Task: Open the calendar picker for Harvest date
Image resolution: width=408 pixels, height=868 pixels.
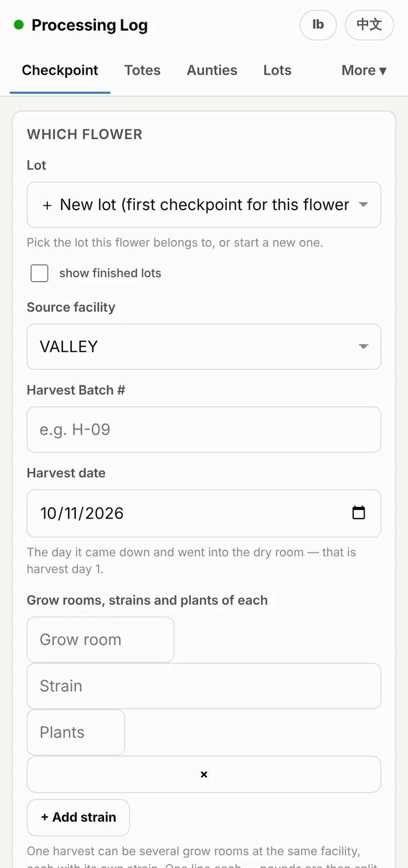Action: click(x=359, y=513)
